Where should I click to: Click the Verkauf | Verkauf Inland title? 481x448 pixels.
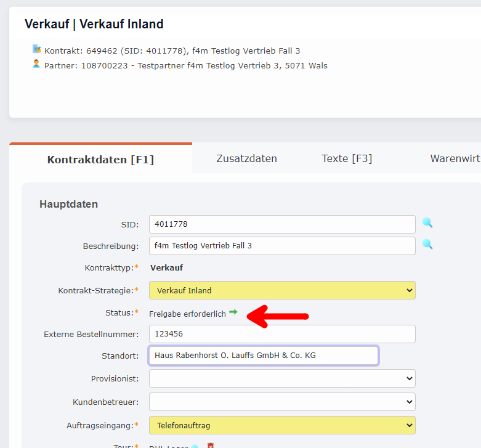coord(94,24)
